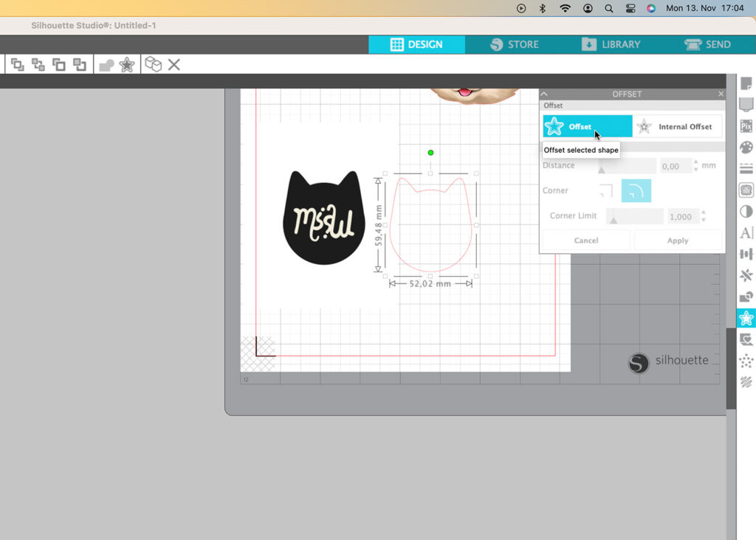Open the Line Style panel

[x=746, y=169]
